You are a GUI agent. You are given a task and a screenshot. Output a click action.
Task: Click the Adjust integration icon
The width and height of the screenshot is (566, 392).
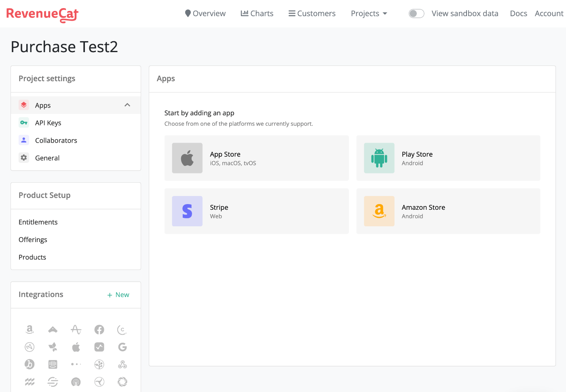[53, 330]
